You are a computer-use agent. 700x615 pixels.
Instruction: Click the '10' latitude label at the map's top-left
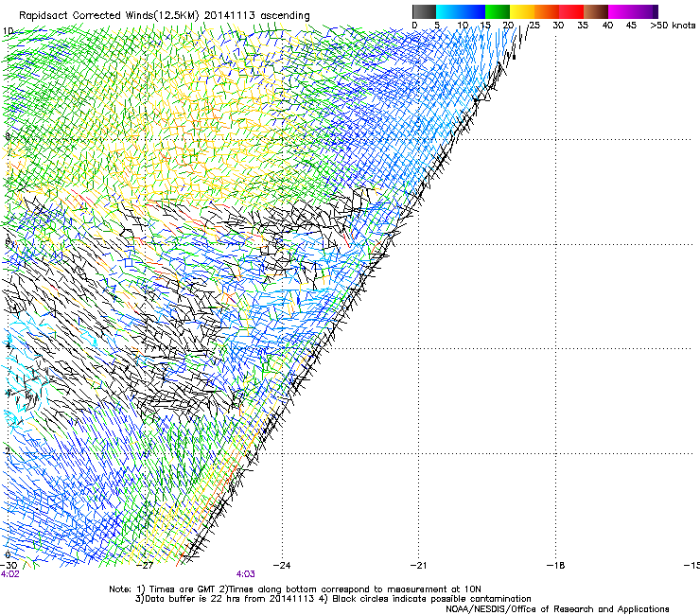(x=8, y=31)
